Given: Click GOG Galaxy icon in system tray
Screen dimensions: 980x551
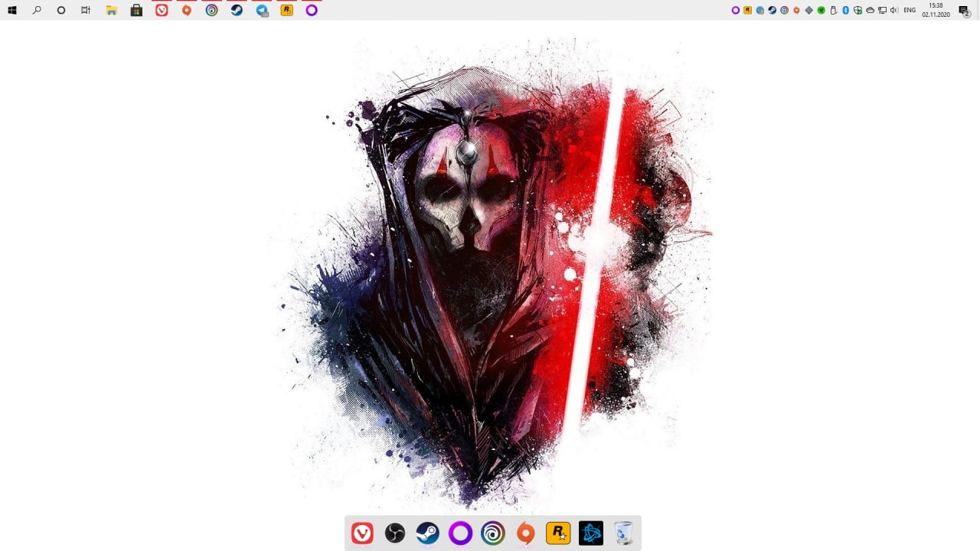Looking at the screenshot, I should click(736, 10).
